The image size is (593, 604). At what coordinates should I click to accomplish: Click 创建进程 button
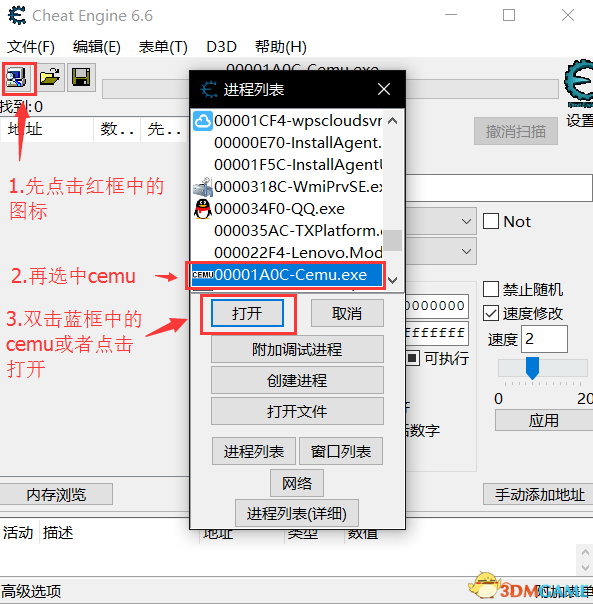(297, 380)
